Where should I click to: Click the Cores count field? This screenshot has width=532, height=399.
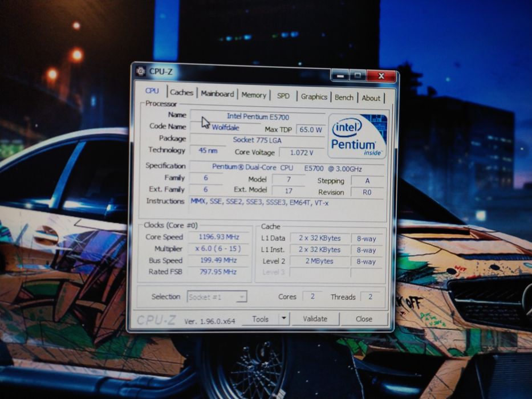(x=312, y=296)
